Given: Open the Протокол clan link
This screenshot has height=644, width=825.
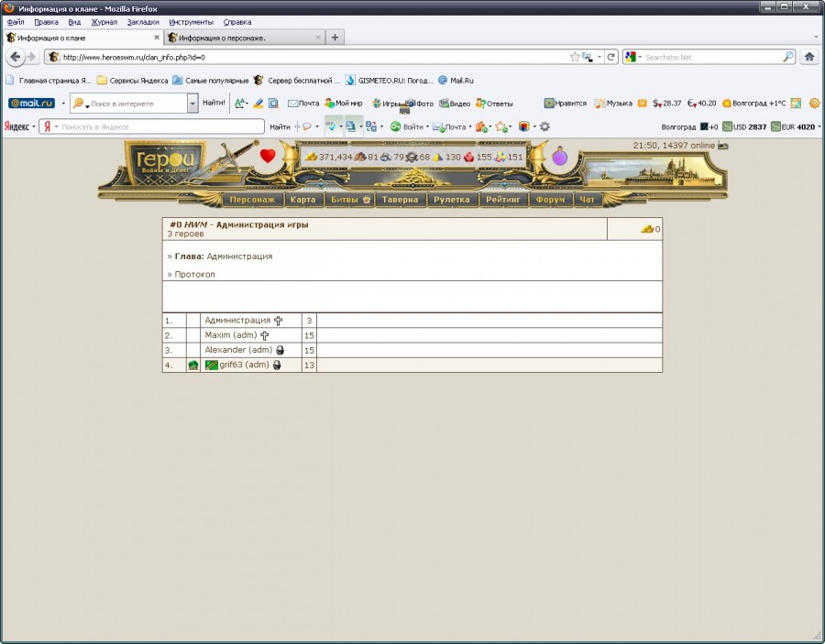Looking at the screenshot, I should coord(194,274).
